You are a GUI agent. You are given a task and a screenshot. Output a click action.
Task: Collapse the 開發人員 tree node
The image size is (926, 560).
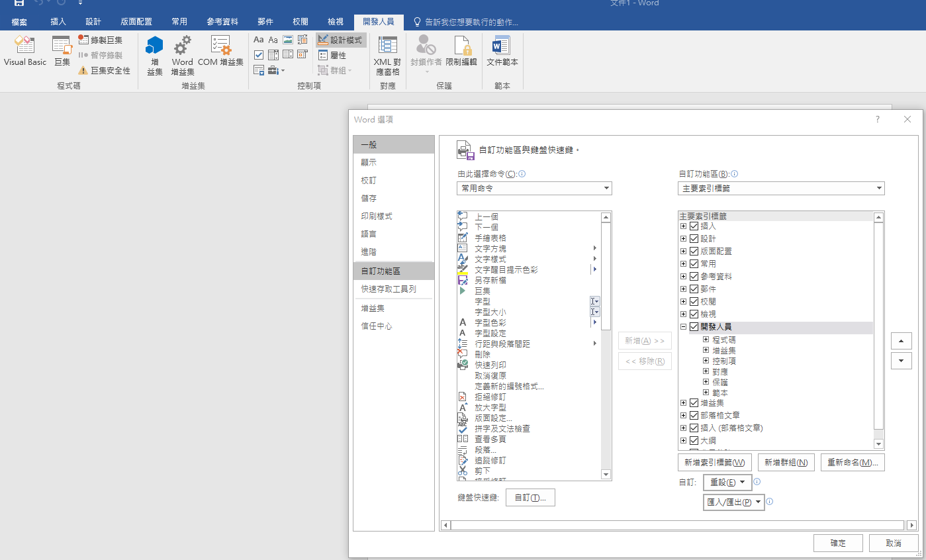point(683,327)
